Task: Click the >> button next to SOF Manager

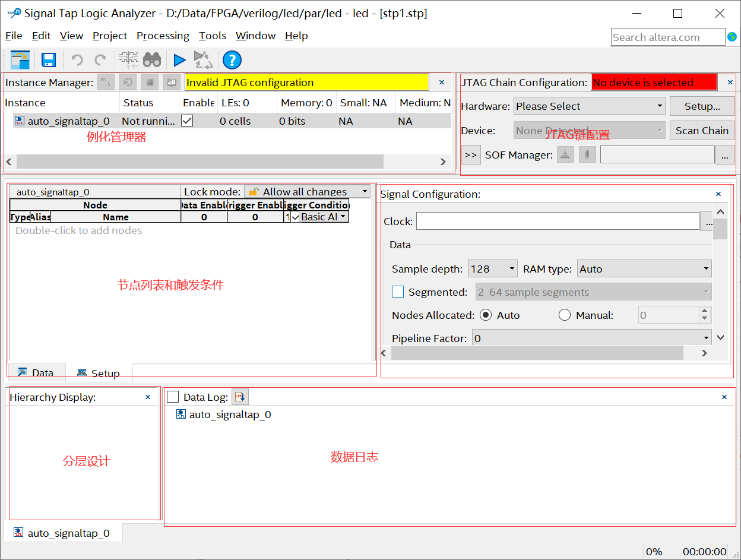Action: (470, 155)
